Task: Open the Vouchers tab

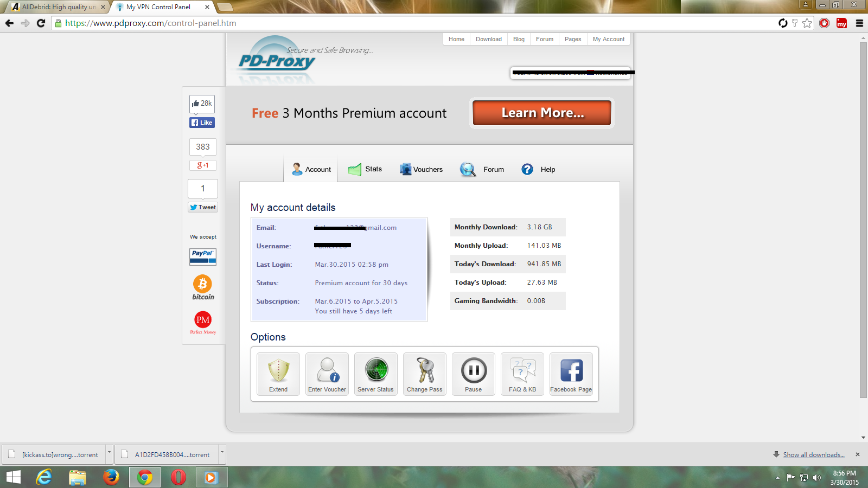Action: pyautogui.click(x=421, y=169)
